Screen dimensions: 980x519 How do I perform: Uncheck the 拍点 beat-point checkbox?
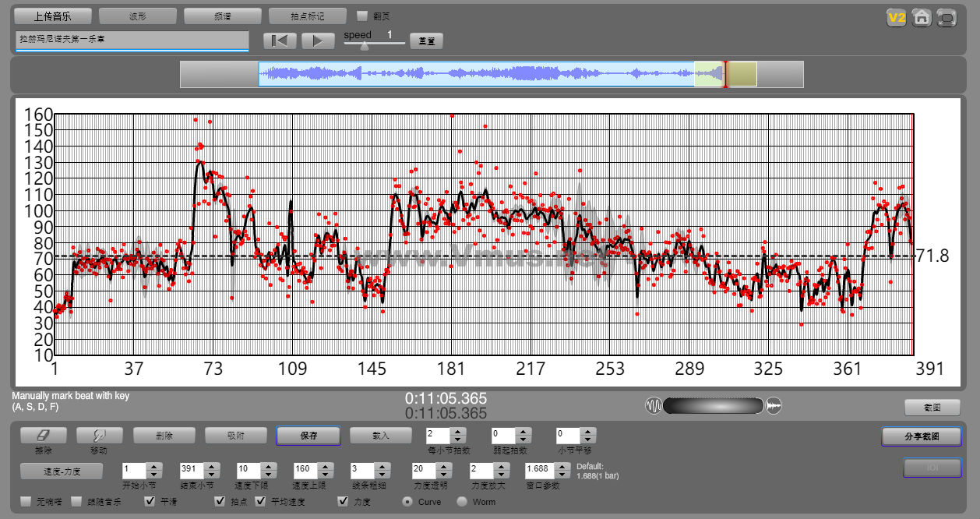pos(220,501)
